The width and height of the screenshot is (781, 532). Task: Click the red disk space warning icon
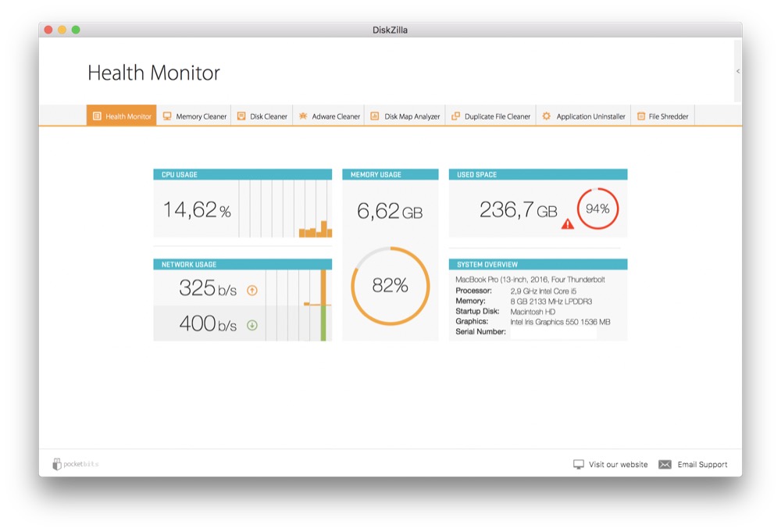tap(567, 223)
